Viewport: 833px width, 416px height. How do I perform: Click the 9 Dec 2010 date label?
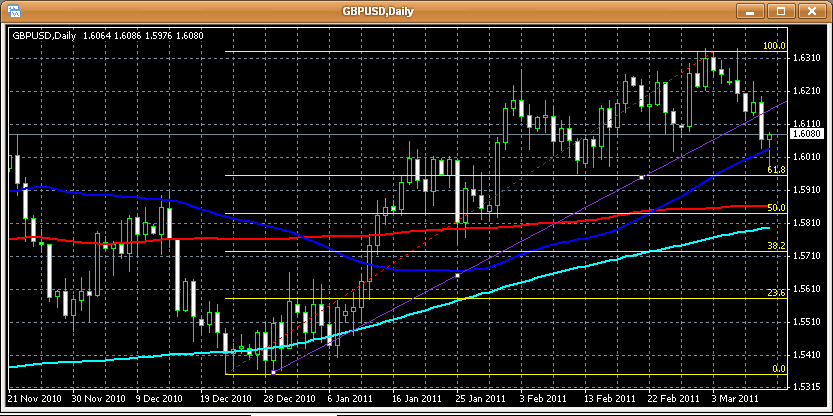[159, 398]
